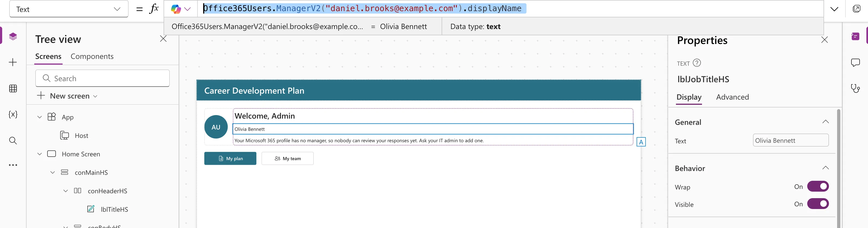Open the more options ellipsis in left rail

click(13, 165)
